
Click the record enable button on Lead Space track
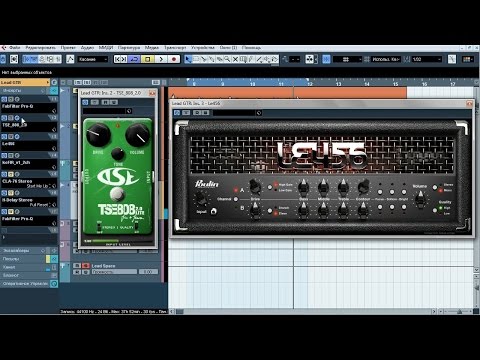[x=86, y=265]
